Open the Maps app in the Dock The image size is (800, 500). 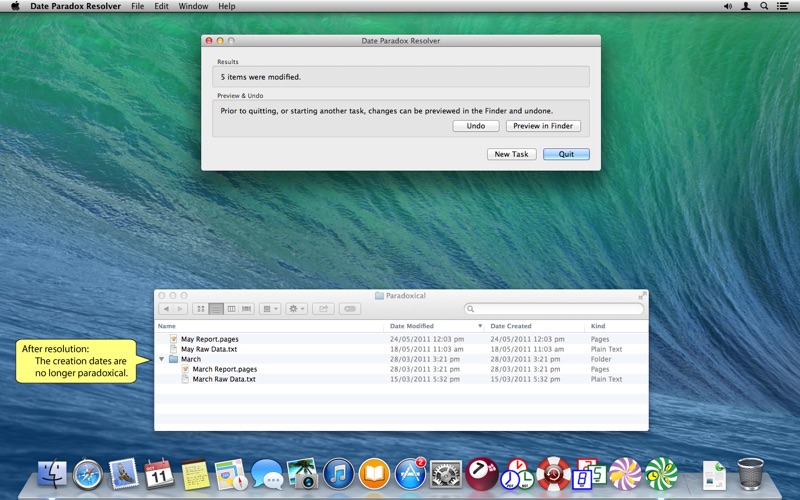(231, 474)
